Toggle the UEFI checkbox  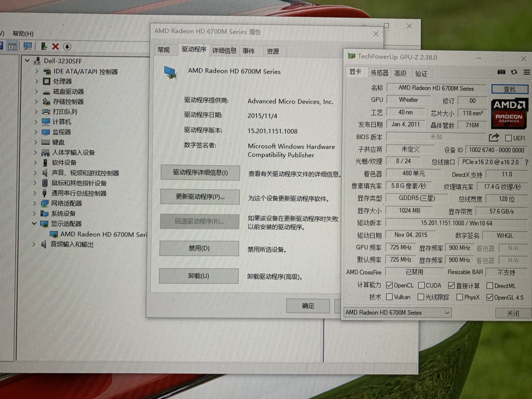508,138
